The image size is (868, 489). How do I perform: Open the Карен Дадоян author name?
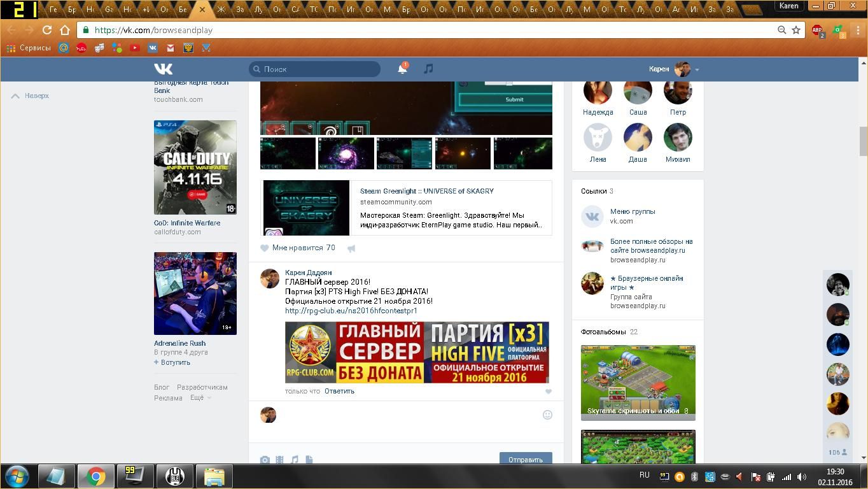(309, 273)
